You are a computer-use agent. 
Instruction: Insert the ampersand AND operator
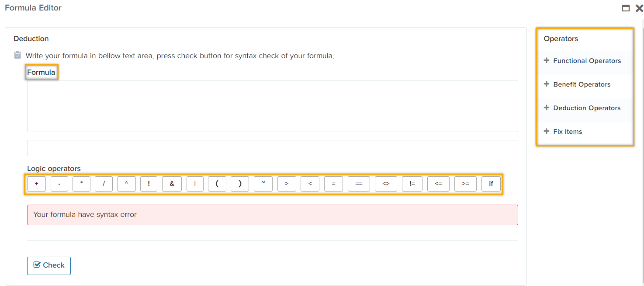[172, 184]
